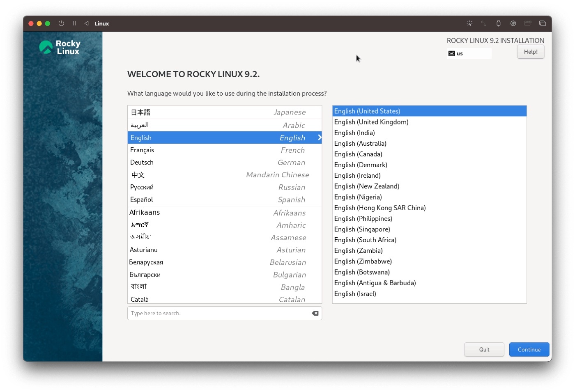575x392 pixels.
Task: Select Japanese language row
Action: coord(225,112)
